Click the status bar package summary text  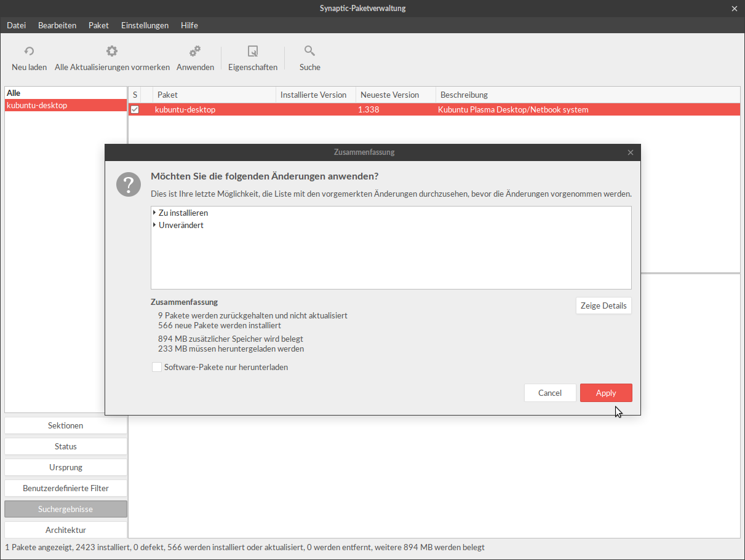point(245,547)
